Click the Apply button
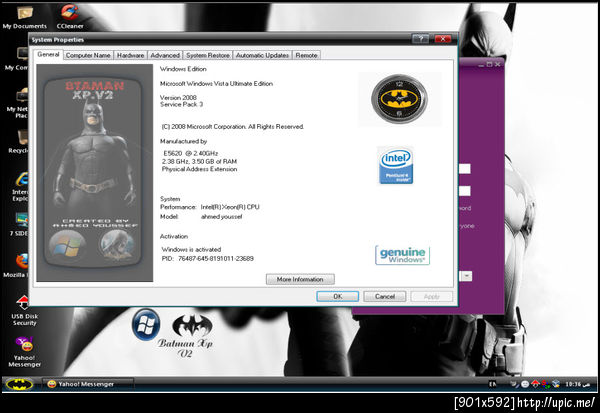Image resolution: width=600 pixels, height=413 pixels. (432, 296)
